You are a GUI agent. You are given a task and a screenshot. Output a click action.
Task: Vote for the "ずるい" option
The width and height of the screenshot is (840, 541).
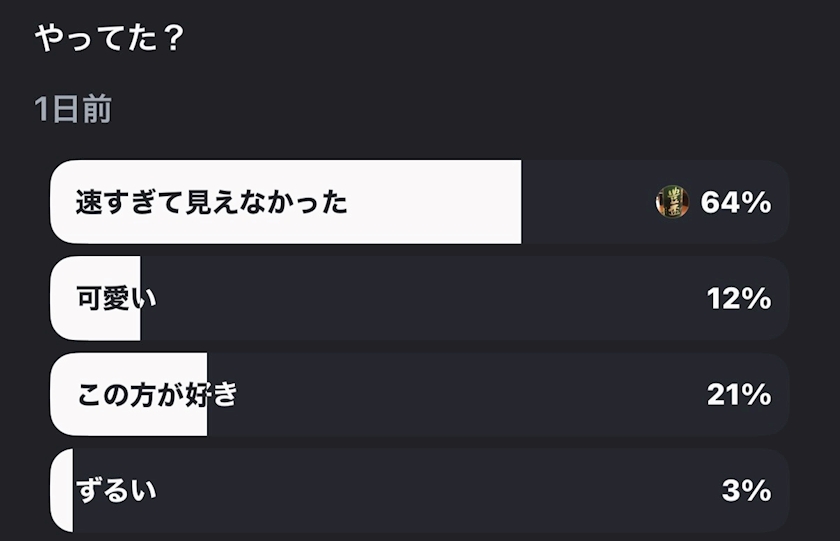(116, 491)
